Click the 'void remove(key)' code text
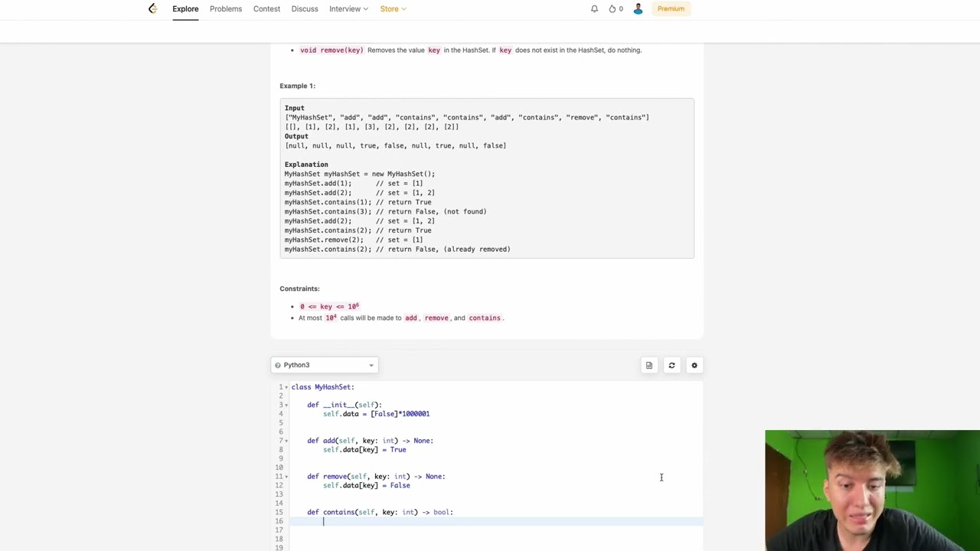Viewport: 980px width, 551px height. 332,50
